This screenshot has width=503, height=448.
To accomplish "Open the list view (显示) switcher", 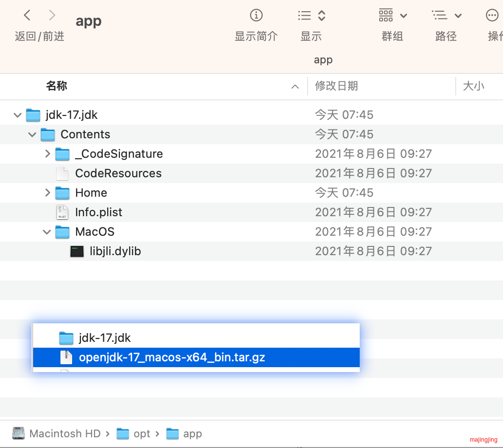I will (311, 16).
